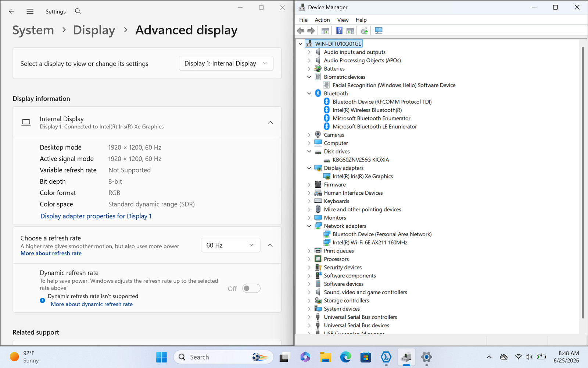Open the View menu in Device Manager
The width and height of the screenshot is (588, 368).
[343, 20]
